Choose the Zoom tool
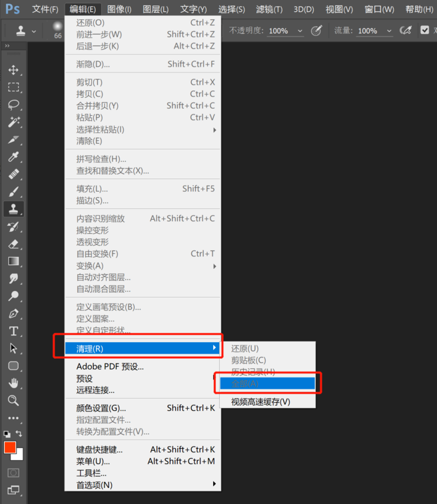The width and height of the screenshot is (437, 504). coord(13,400)
